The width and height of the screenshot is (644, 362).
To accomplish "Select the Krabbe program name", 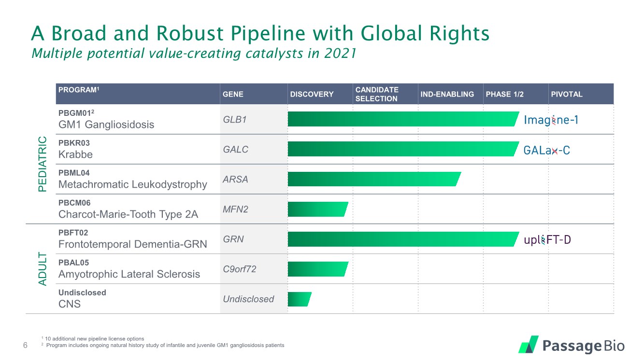I will click(75, 154).
